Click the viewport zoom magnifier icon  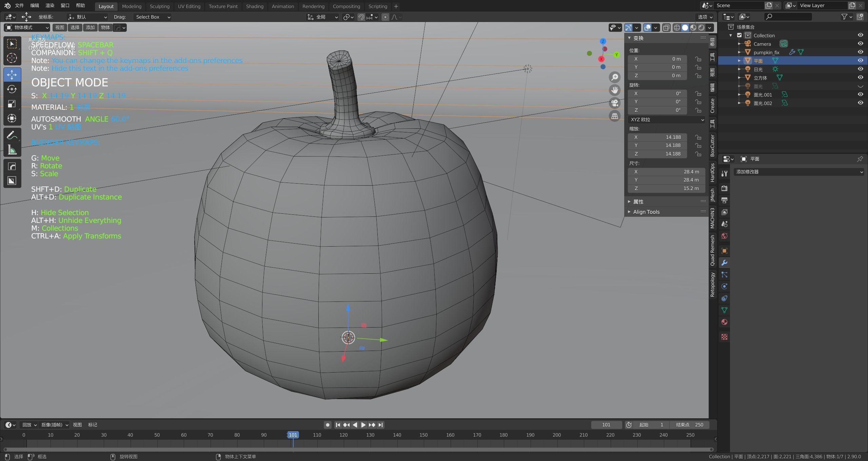pyautogui.click(x=614, y=77)
